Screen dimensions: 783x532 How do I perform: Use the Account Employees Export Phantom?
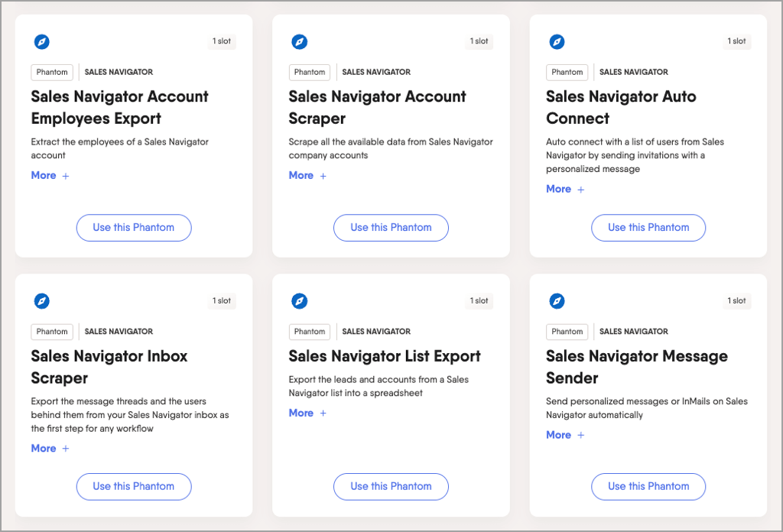click(134, 228)
